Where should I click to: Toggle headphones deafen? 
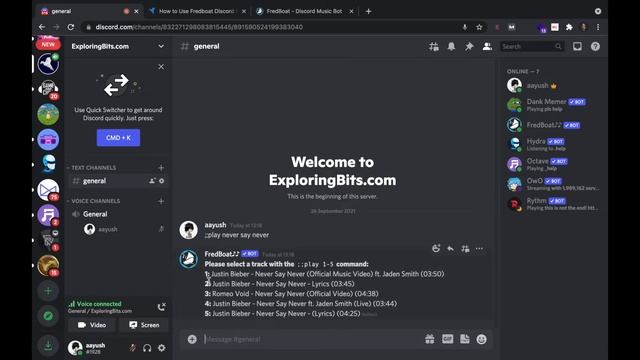pyautogui.click(x=147, y=348)
